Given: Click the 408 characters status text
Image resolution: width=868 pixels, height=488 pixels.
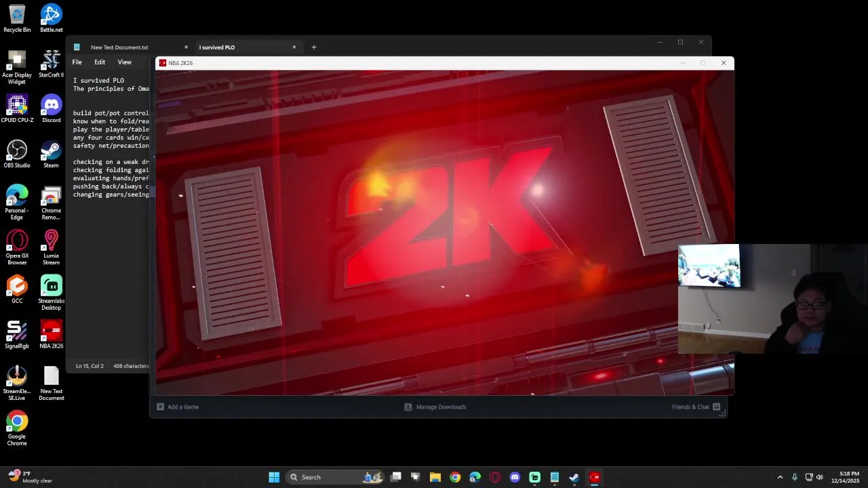Looking at the screenshot, I should 131,366.
